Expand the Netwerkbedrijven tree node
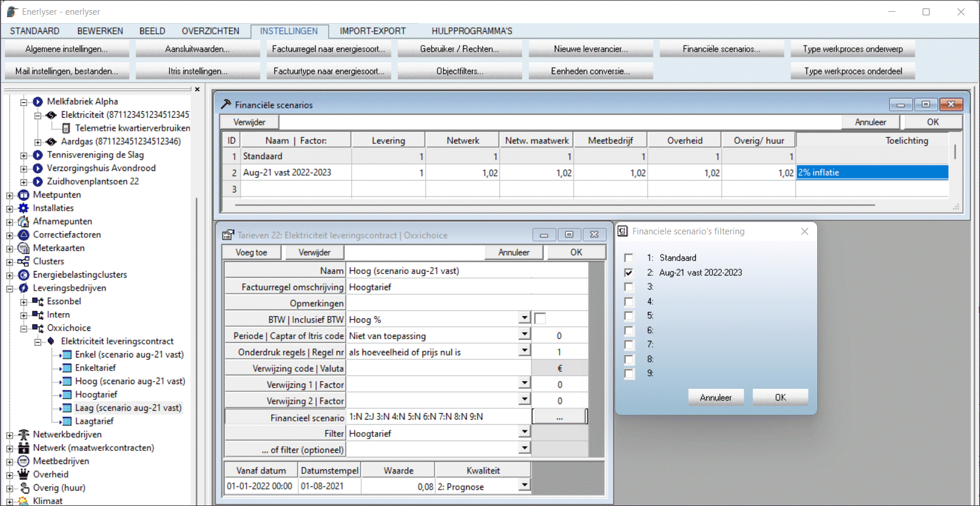This screenshot has height=506, width=980. click(x=9, y=435)
